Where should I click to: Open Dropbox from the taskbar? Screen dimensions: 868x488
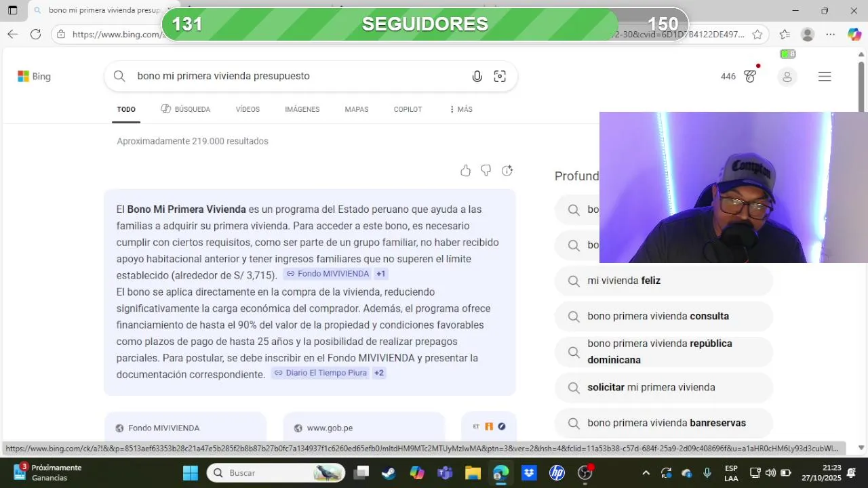pyautogui.click(x=529, y=472)
